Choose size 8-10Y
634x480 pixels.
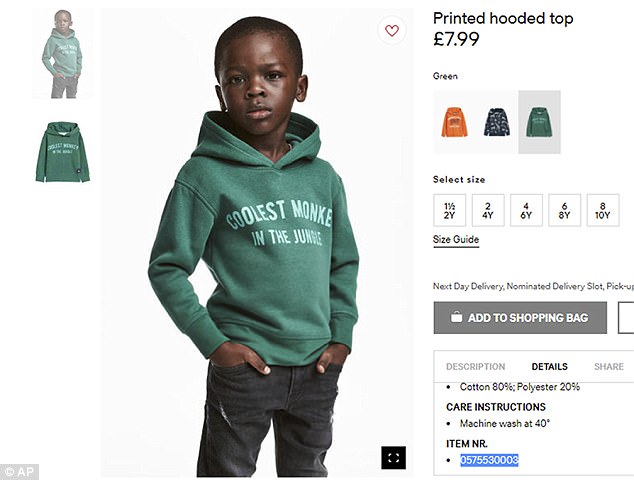pyautogui.click(x=602, y=210)
